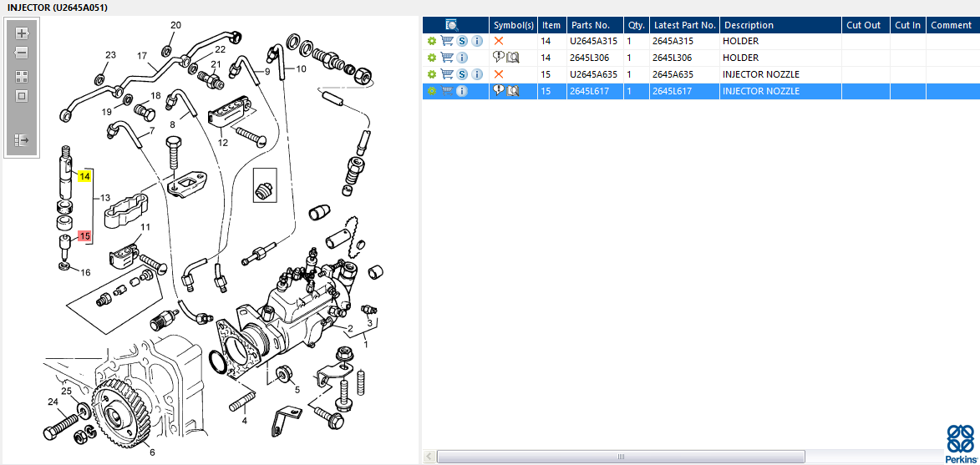Click cart icon for 2645L617

[x=447, y=92]
